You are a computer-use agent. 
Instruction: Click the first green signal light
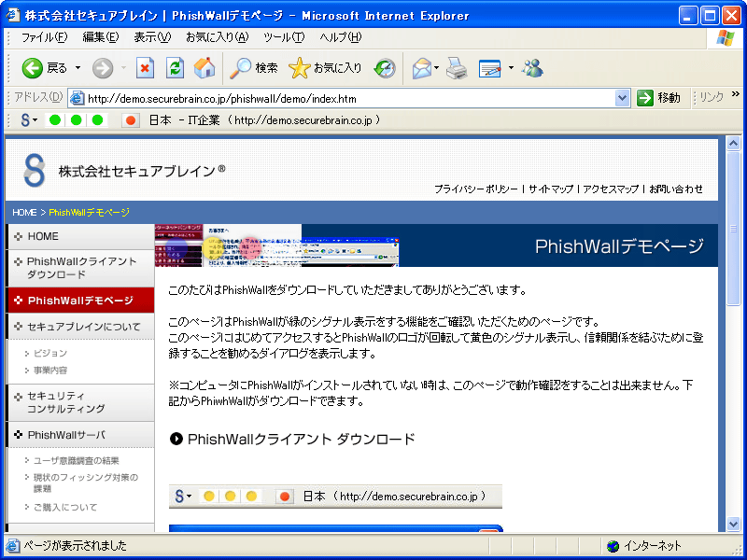tap(55, 120)
